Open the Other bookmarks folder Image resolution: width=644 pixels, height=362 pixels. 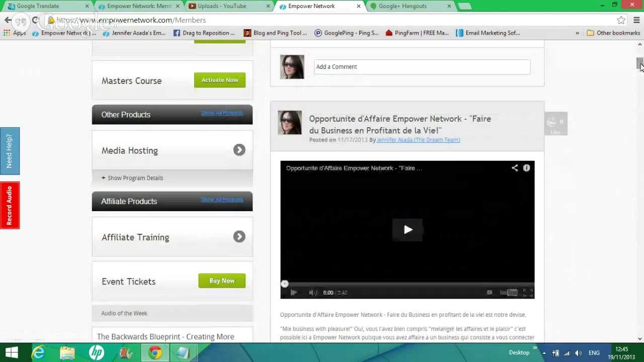[613, 33]
